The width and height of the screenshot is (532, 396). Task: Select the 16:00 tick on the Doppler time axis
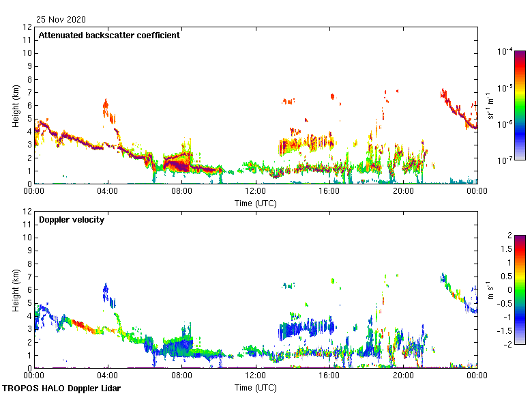tap(329, 376)
